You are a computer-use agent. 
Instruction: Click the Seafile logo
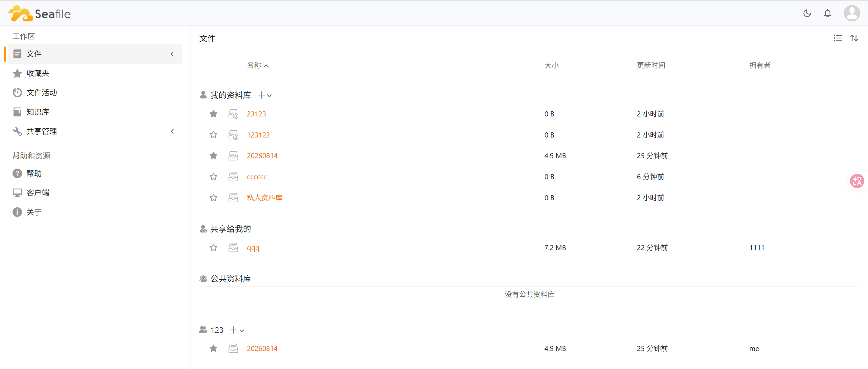tap(39, 14)
